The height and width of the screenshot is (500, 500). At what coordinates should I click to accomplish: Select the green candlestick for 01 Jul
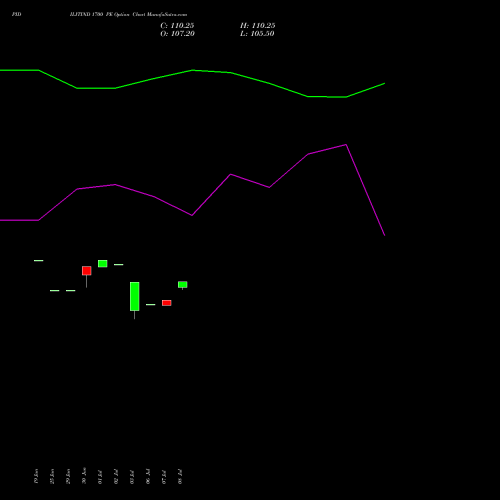pyautogui.click(x=103, y=263)
